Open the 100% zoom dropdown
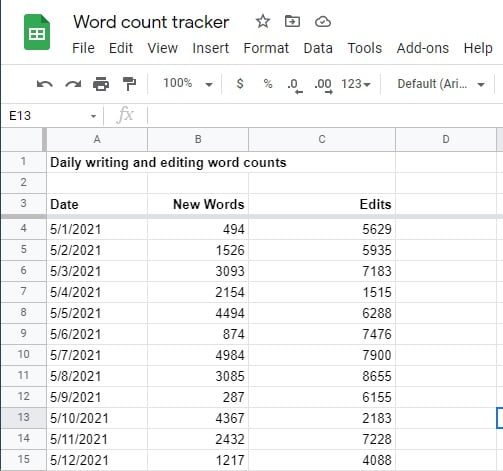503x471 pixels. (188, 83)
